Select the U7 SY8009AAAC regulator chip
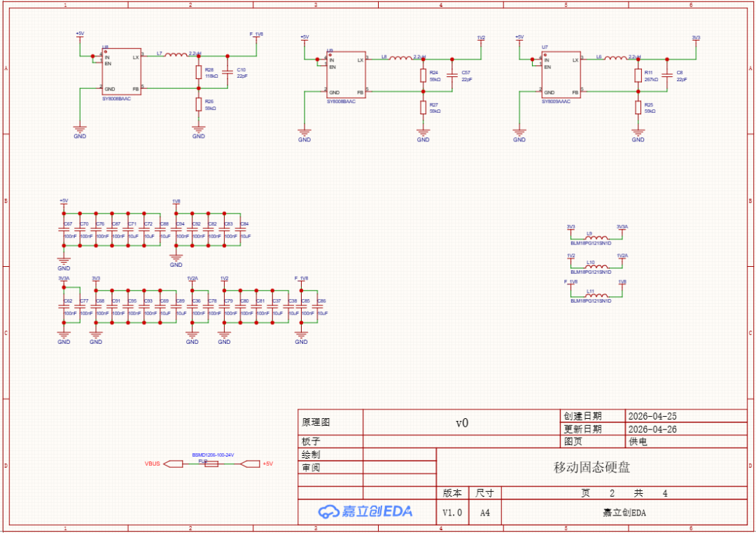 click(561, 75)
